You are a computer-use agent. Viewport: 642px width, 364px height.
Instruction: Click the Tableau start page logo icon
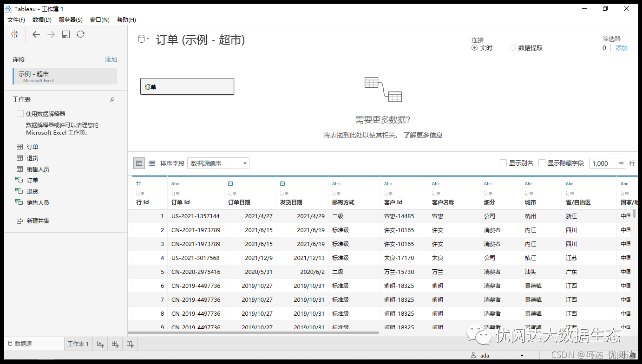15,34
